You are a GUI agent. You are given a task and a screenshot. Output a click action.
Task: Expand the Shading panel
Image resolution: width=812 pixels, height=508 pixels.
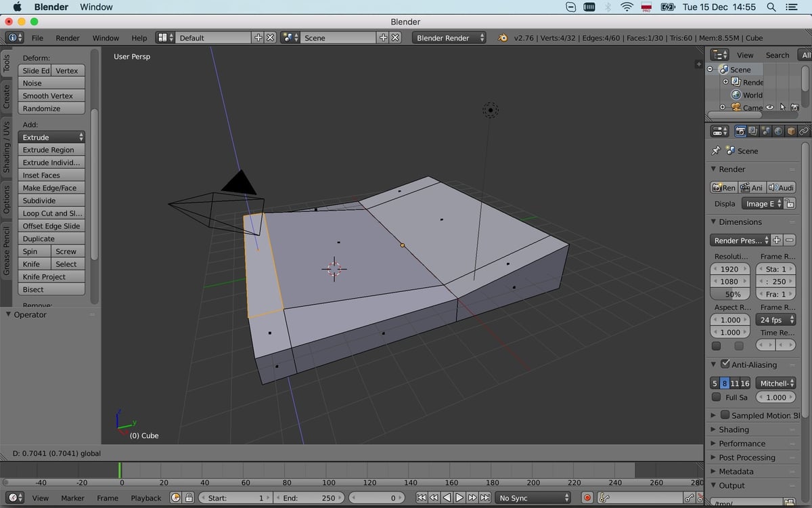click(x=734, y=429)
